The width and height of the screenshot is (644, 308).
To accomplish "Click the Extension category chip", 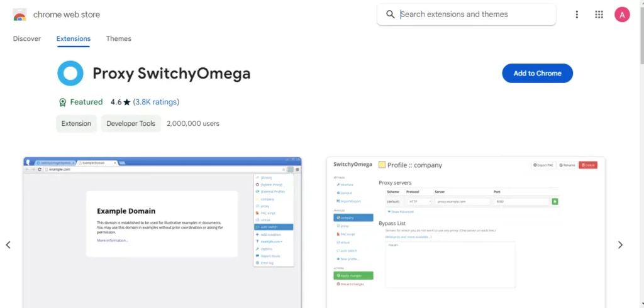I will [x=76, y=123].
